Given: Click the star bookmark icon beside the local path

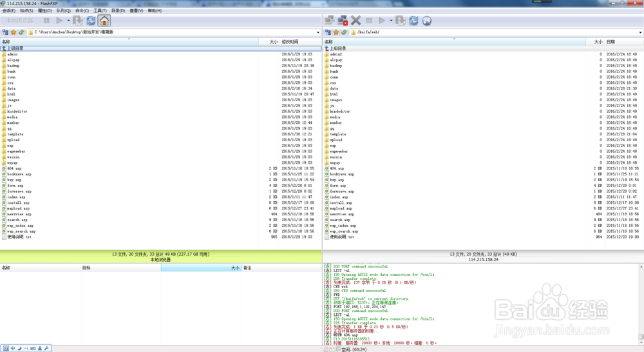Looking at the screenshot, I should tap(13, 32).
